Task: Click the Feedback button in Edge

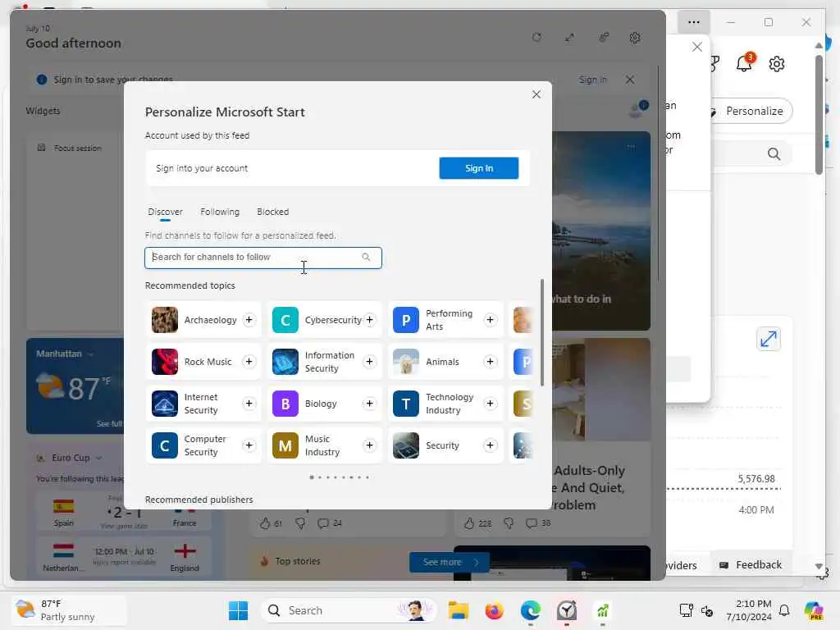Action: (x=751, y=564)
